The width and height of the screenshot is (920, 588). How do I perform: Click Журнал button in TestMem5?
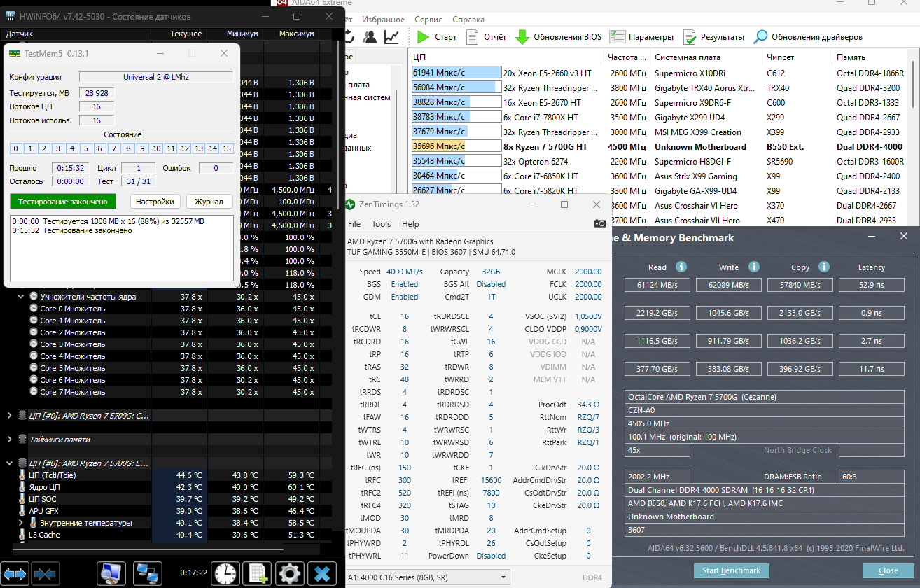click(209, 202)
